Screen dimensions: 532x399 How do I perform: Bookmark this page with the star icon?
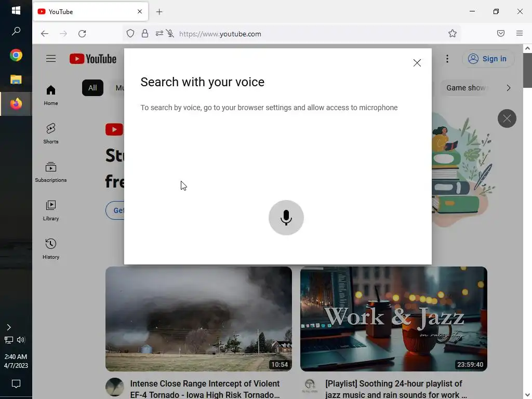(453, 34)
